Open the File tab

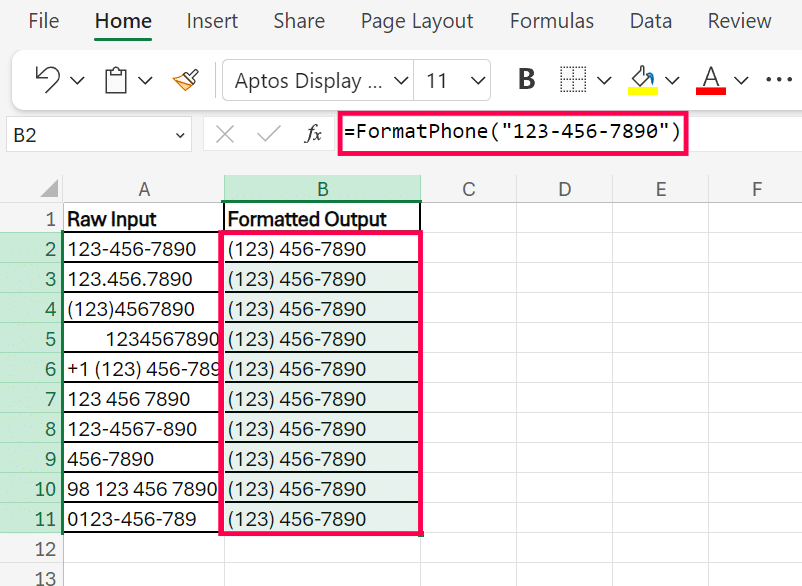click(x=43, y=21)
